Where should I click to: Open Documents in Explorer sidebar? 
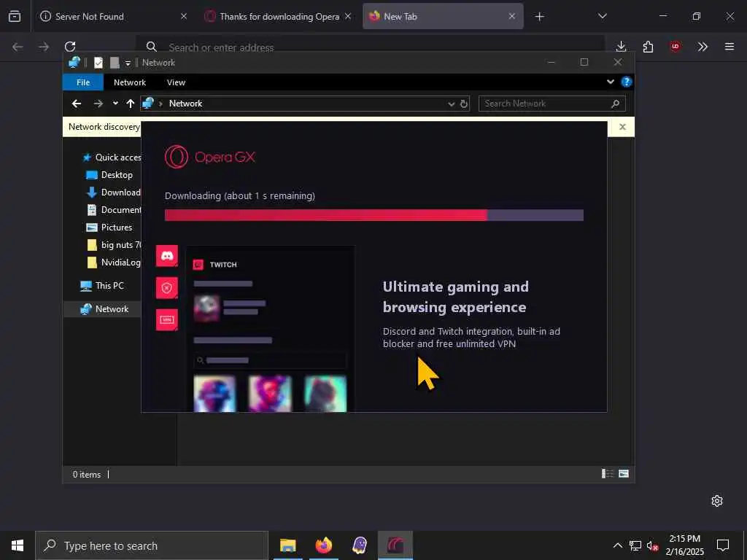tap(114, 209)
